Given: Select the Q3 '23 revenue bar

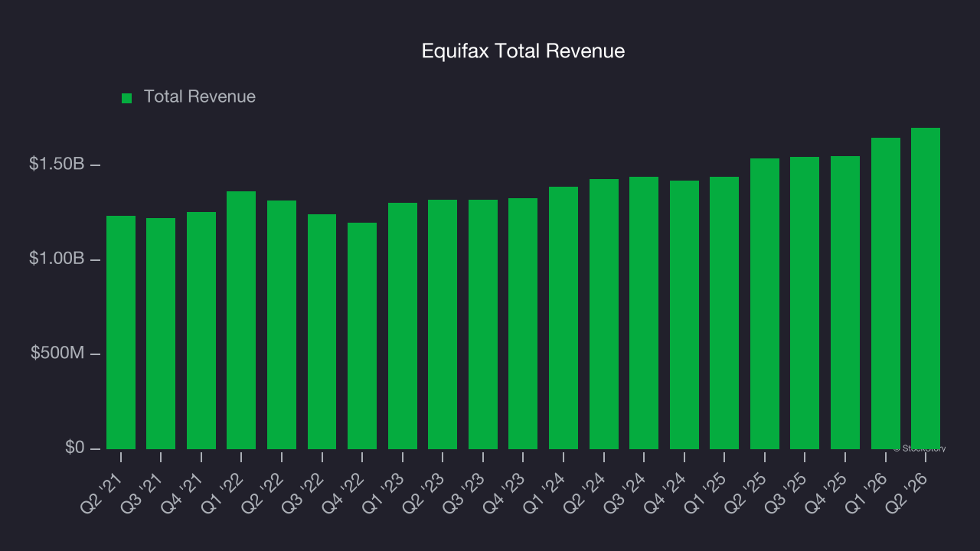Looking at the screenshot, I should click(483, 324).
